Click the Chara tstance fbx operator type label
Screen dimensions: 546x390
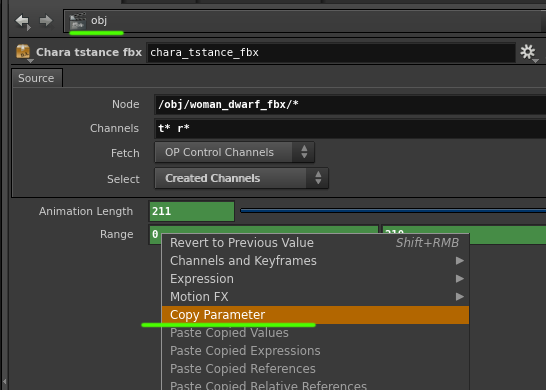tap(89, 52)
